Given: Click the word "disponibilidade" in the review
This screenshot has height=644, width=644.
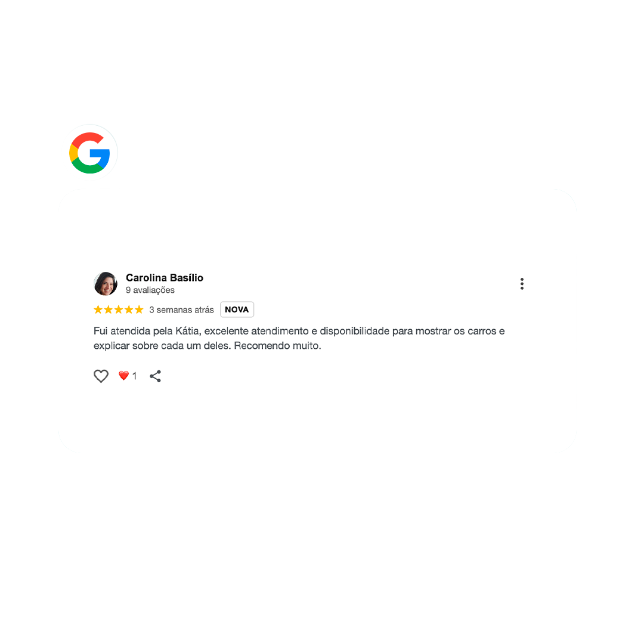Looking at the screenshot, I should [354, 331].
